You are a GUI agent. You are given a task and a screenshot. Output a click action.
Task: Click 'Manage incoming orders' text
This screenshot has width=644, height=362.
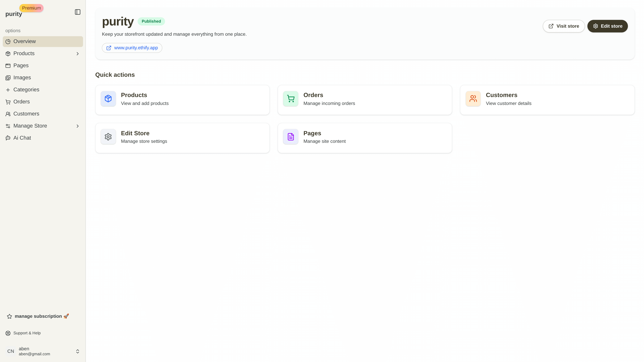pyautogui.click(x=329, y=103)
